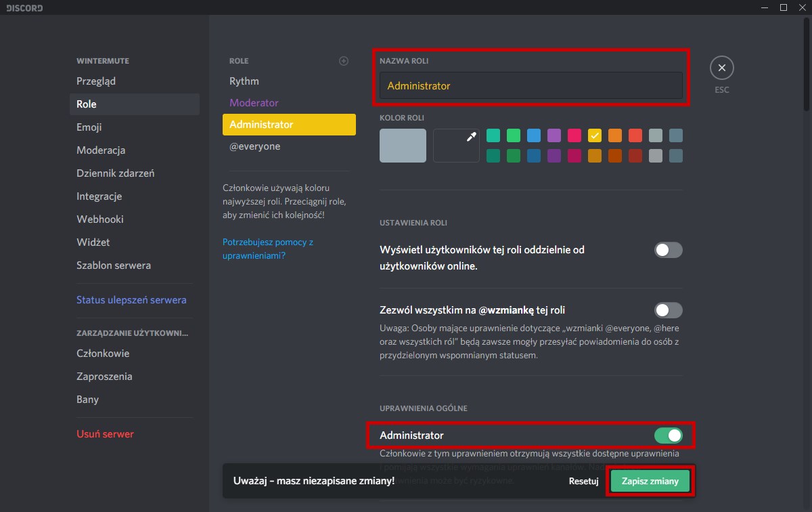The width and height of the screenshot is (812, 512).
Task: Open Potrzebujesz pomocy z uprawnieniami link
Action: click(x=268, y=249)
